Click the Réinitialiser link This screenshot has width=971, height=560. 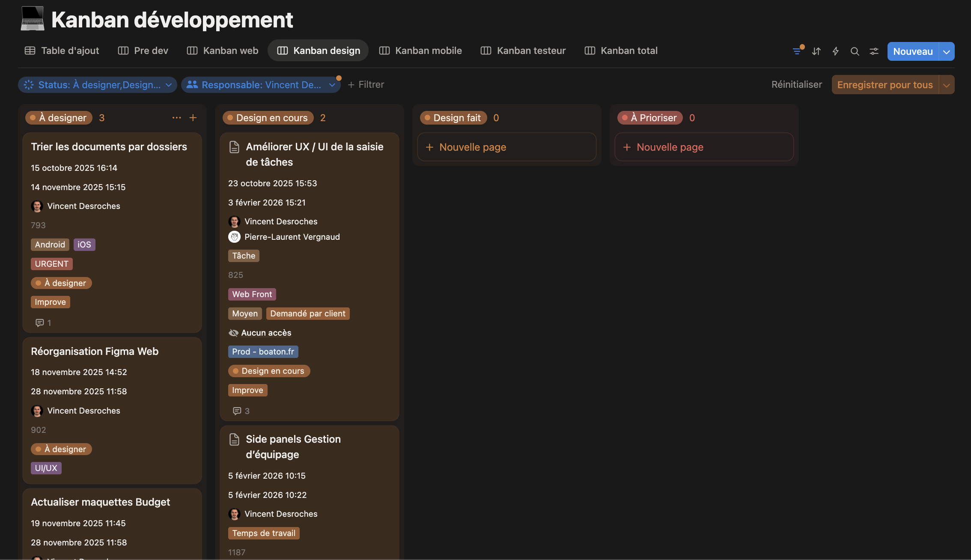796,84
